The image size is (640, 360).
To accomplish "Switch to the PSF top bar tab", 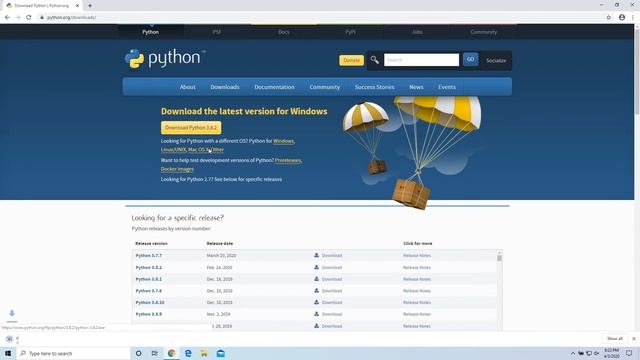I will [217, 32].
